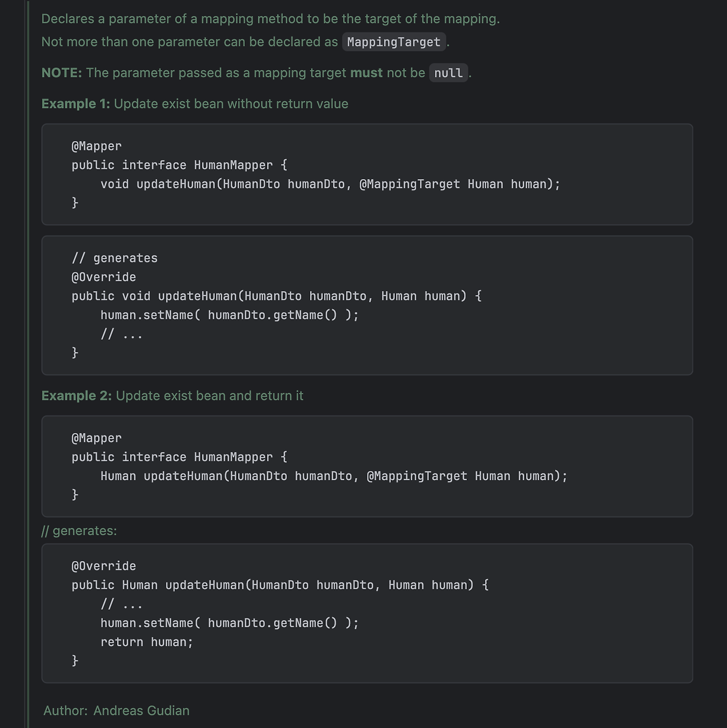The width and height of the screenshot is (727, 728).
Task: Click the '// generates:' text above last block
Action: point(79,531)
